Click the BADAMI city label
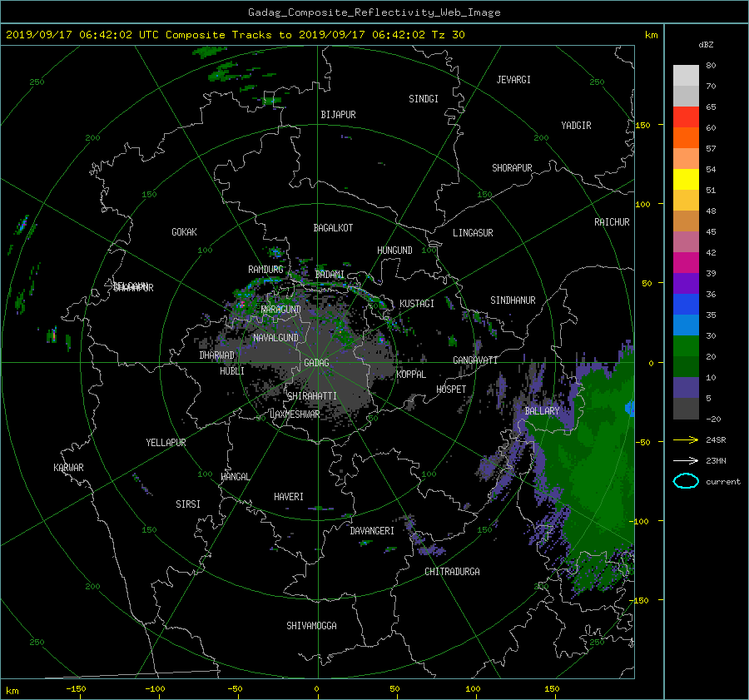The width and height of the screenshot is (749, 700). pos(330,275)
